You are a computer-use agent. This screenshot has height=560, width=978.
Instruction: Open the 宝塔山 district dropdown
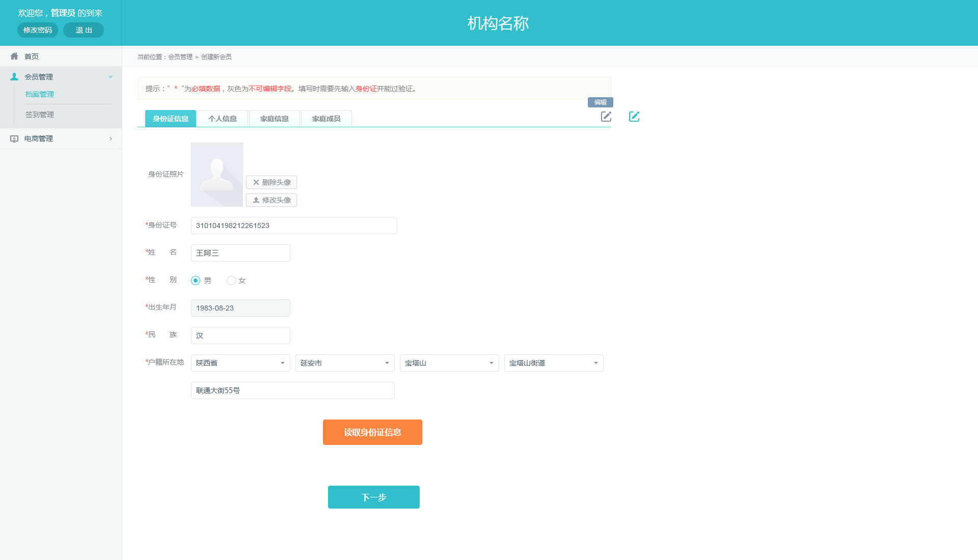point(449,363)
